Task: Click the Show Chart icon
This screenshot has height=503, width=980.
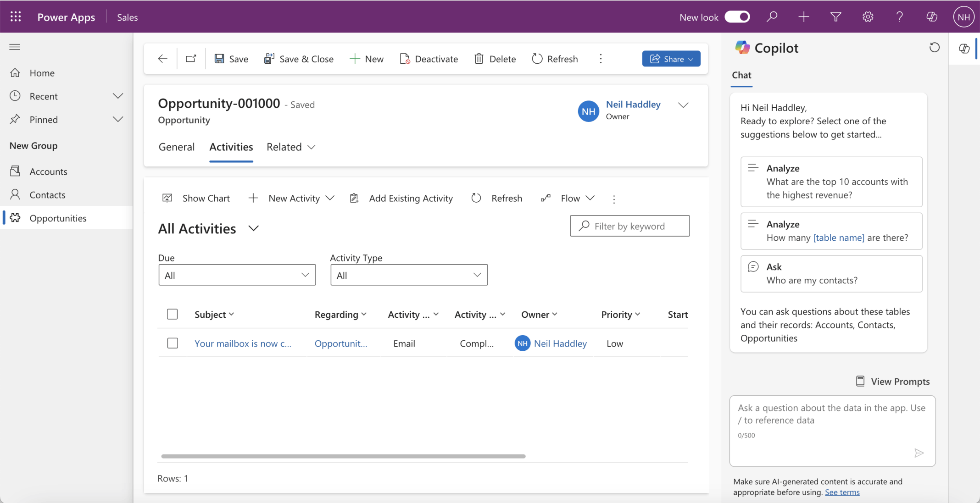Action: click(x=167, y=198)
